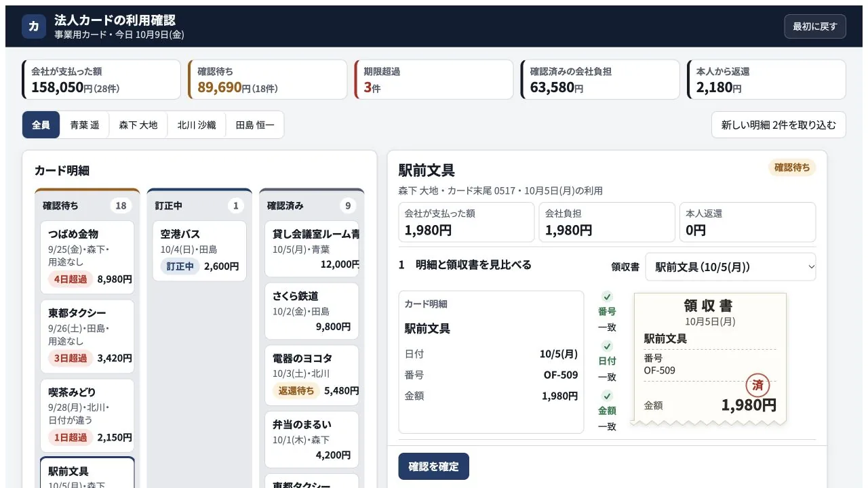Click the 会社負担 1,980円 box
868x488 pixels.
pyautogui.click(x=607, y=222)
